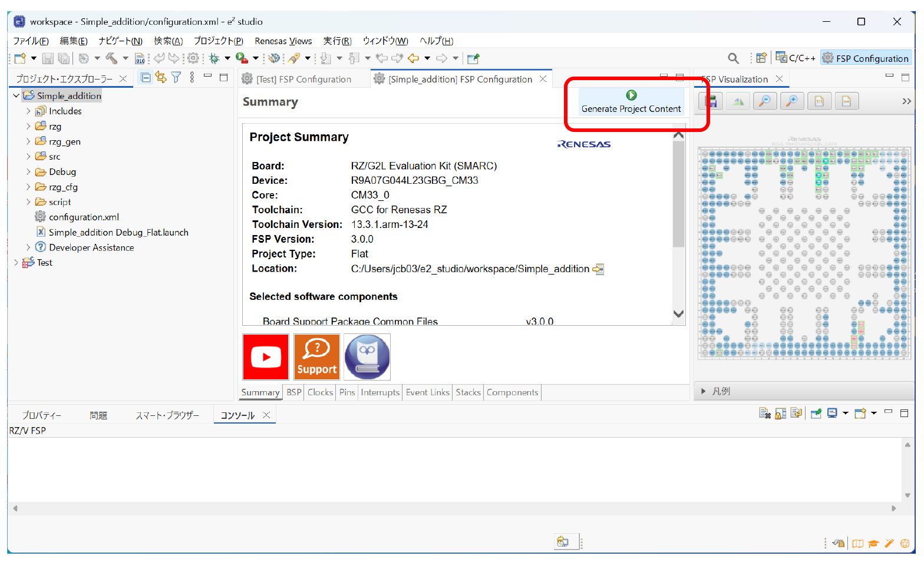Click the Debug bug icon in toolbar
This screenshot has height=562, width=924.
(214, 58)
